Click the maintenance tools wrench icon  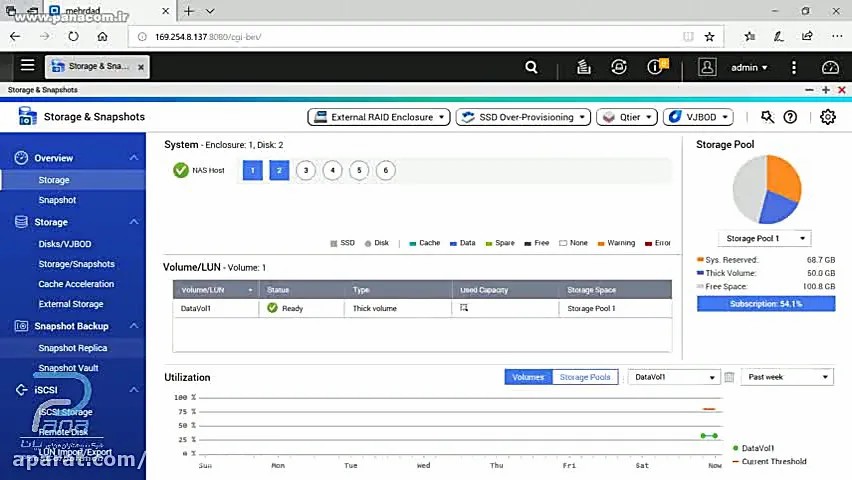click(x=767, y=116)
